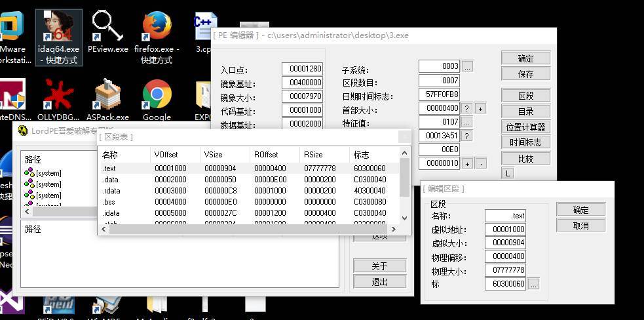Viewport: 644px width, 320px height.
Task: Click the 区段 button in PE editor
Action: [525, 96]
